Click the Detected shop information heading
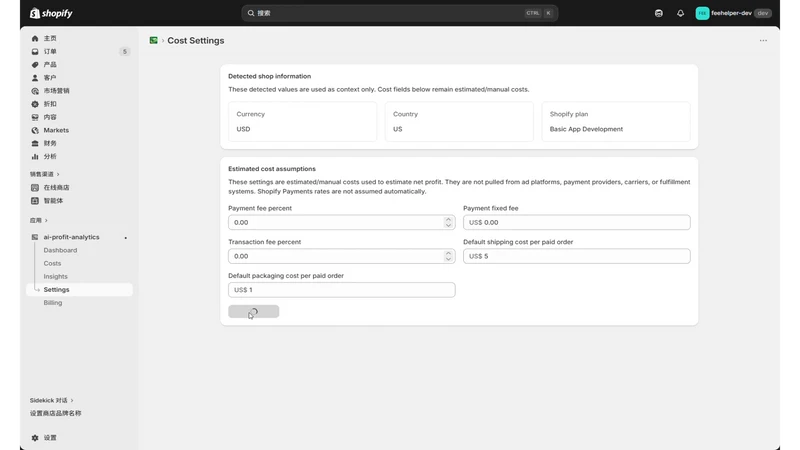The width and height of the screenshot is (800, 450). (x=269, y=76)
